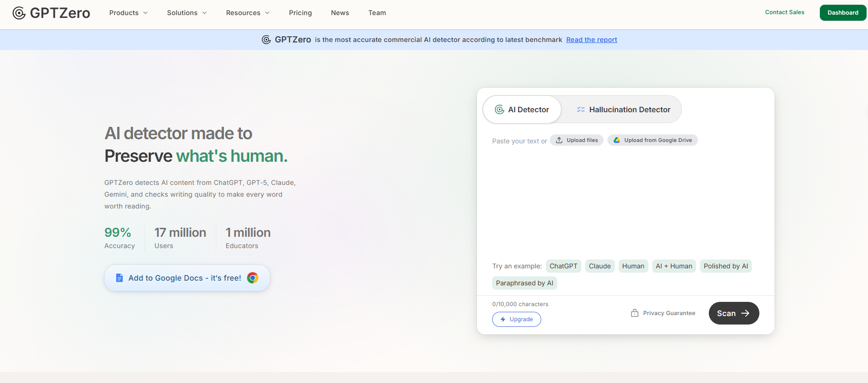Go to the Pricing page
This screenshot has height=383, width=868.
[x=300, y=13]
